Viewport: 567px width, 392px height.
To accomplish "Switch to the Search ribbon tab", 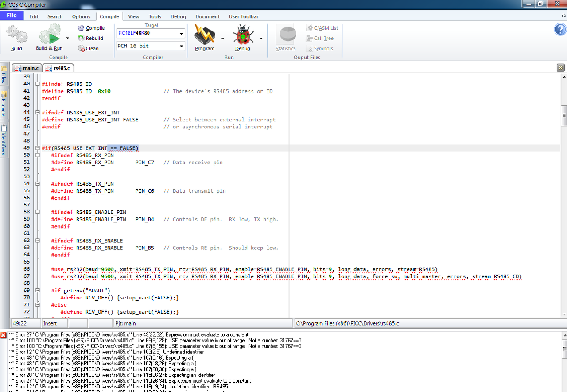I will tap(55, 16).
